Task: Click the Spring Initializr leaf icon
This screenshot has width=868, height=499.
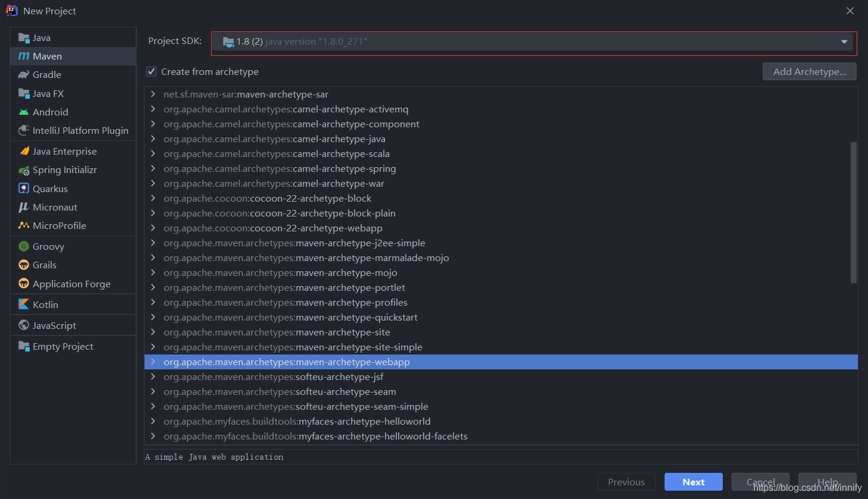Action: tap(24, 170)
